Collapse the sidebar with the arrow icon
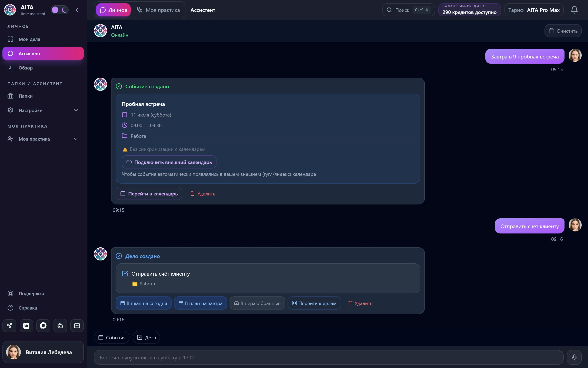Screen dimensions: 588x368 point(77,10)
